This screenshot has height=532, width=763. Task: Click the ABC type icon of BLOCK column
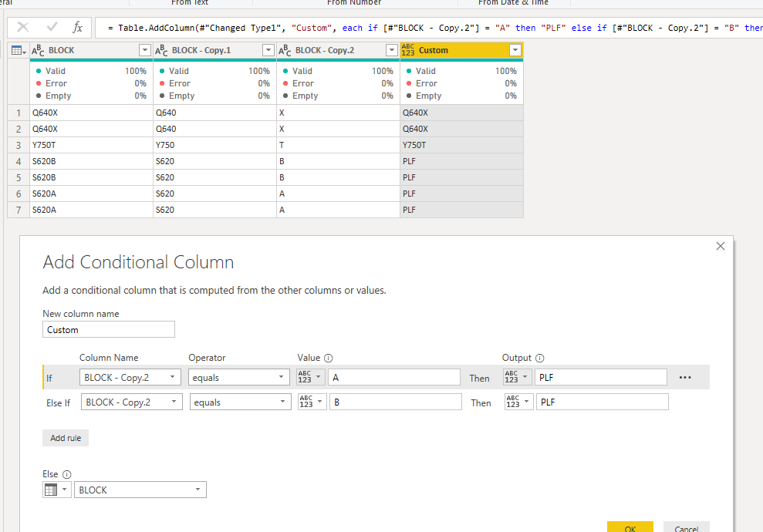coord(38,50)
